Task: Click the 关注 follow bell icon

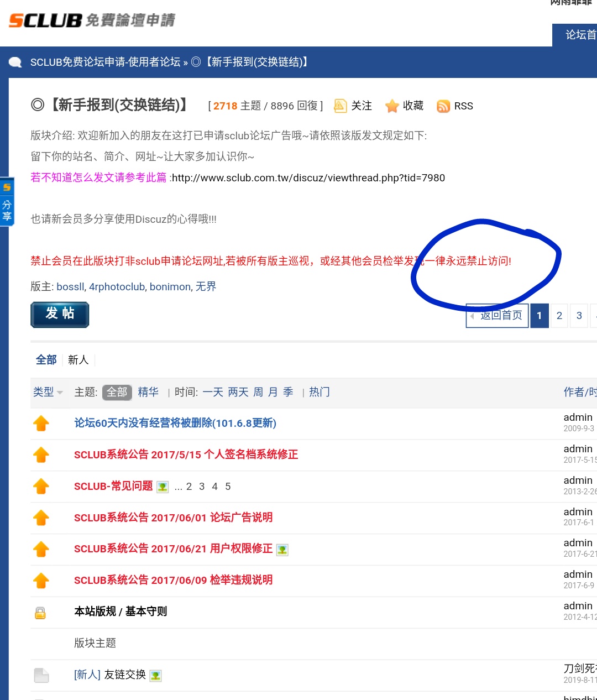Action: pos(341,106)
